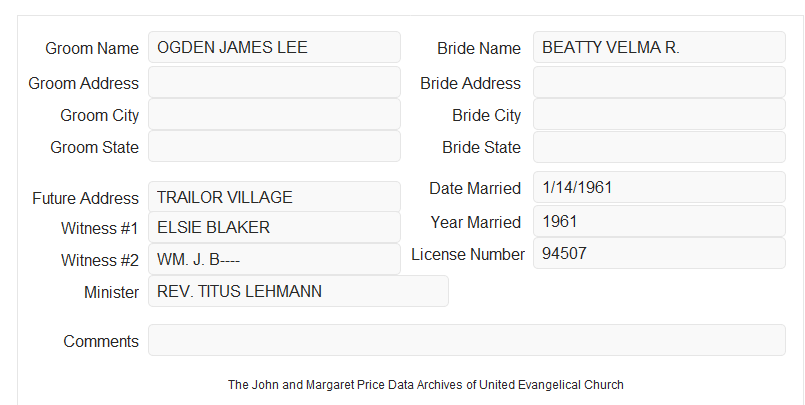
Task: Focus the License Number field 94507
Action: pos(659,253)
